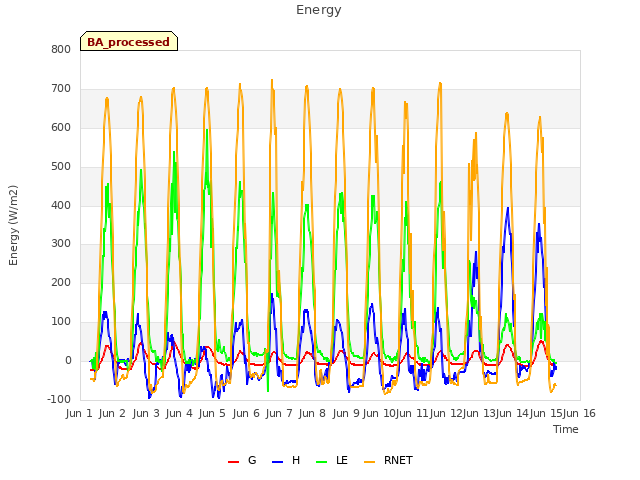Click the 200 y-axis tick label
The image size is (640, 480).
tap(61, 282)
